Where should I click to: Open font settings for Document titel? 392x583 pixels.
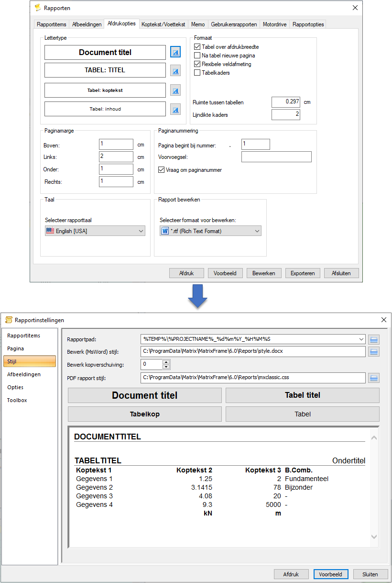[175, 52]
